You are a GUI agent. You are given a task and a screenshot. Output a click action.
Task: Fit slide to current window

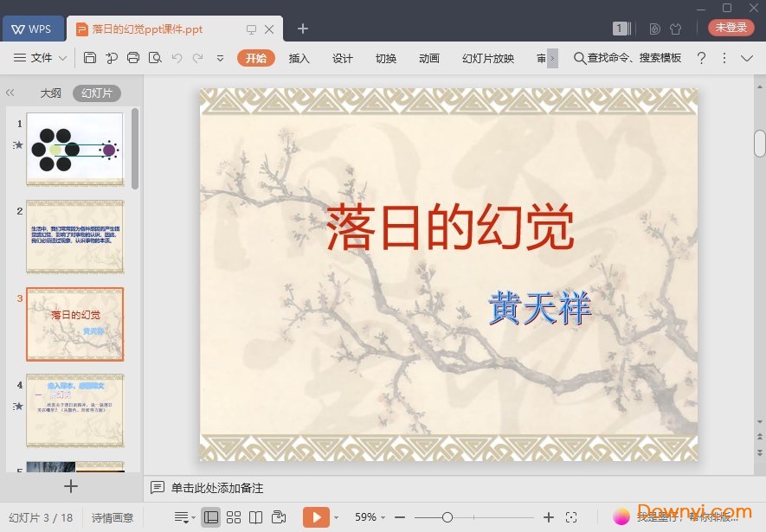pyautogui.click(x=571, y=516)
